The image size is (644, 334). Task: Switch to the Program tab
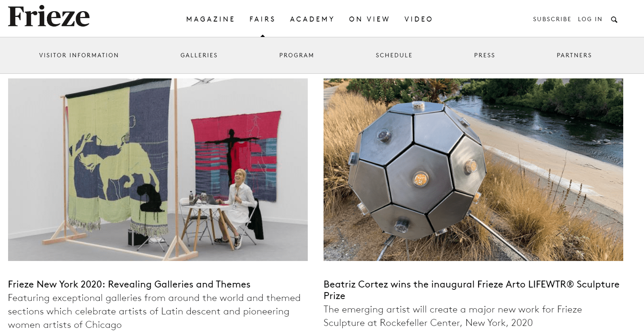[x=297, y=55]
